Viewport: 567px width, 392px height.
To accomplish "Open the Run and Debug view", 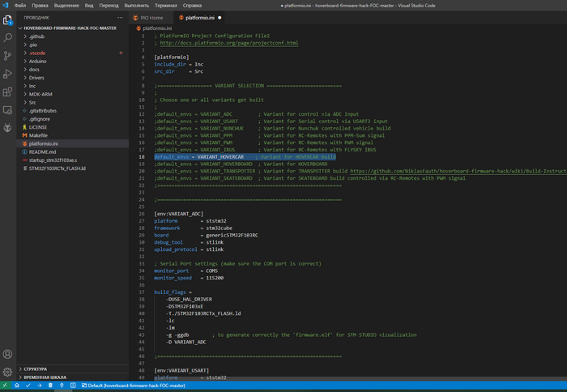I will tap(8, 75).
